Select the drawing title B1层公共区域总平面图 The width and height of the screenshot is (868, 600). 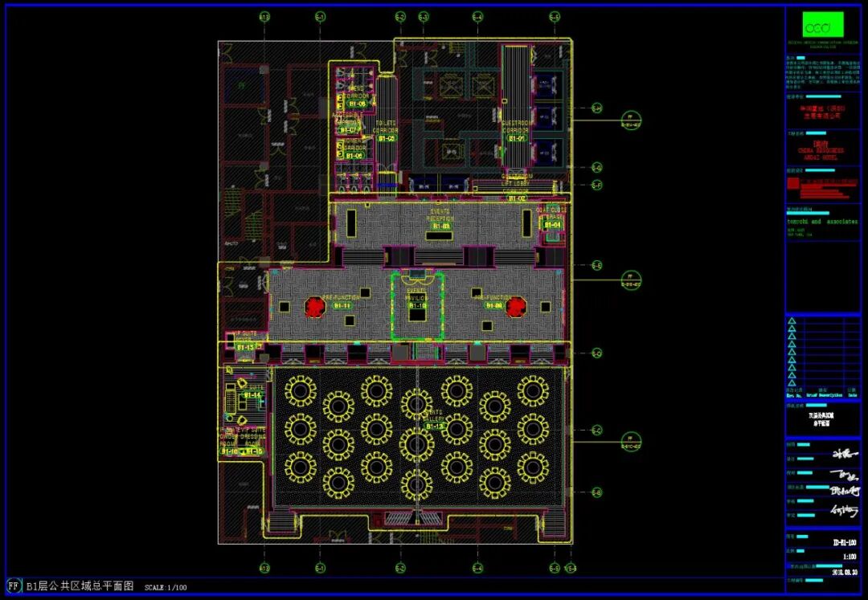[x=80, y=586]
